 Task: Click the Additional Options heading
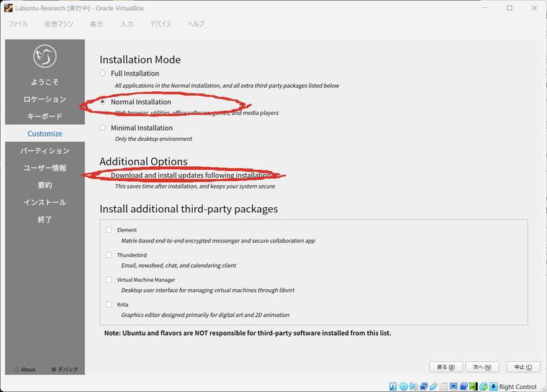coord(143,161)
